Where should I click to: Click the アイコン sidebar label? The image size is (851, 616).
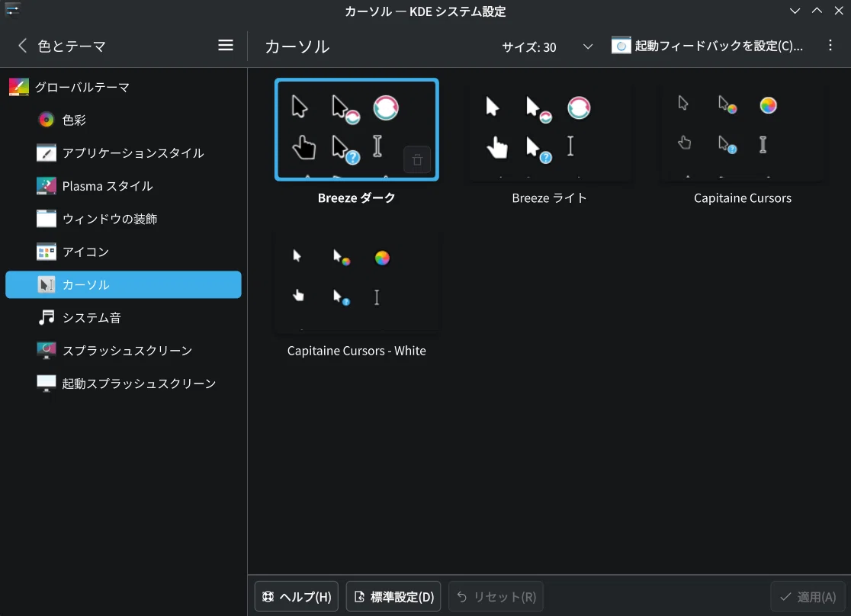click(x=85, y=252)
